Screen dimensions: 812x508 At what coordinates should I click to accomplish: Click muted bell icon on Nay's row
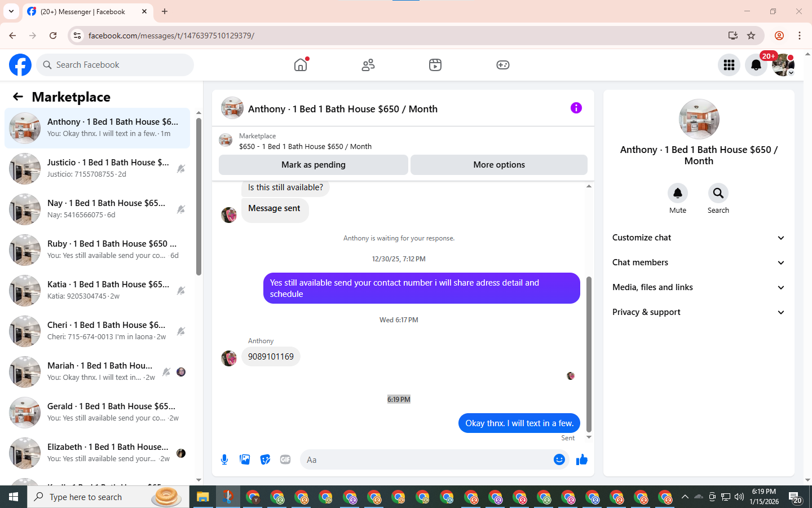tap(181, 209)
